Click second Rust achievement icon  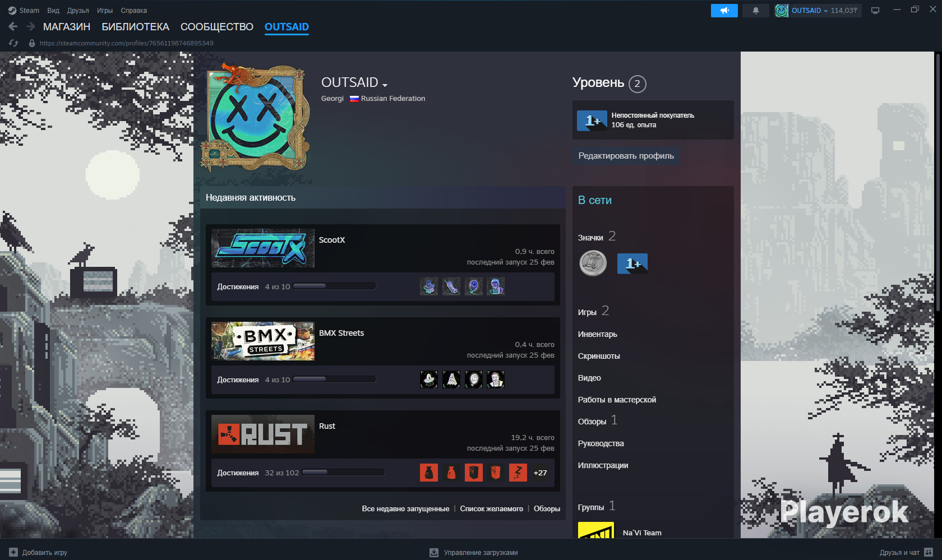pyautogui.click(x=451, y=473)
